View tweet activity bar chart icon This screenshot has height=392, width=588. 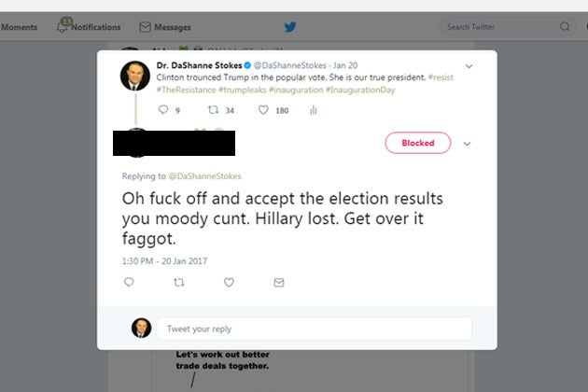point(314,110)
